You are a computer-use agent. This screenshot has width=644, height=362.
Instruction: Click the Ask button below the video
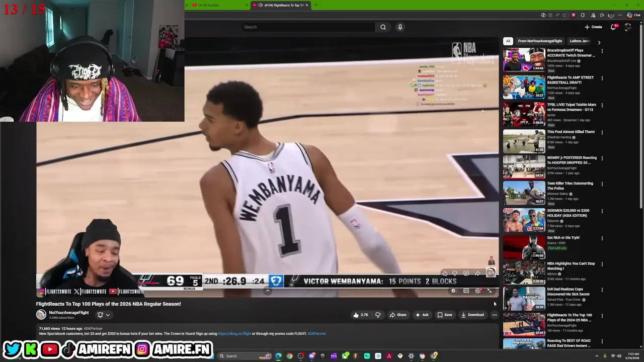[422, 315]
